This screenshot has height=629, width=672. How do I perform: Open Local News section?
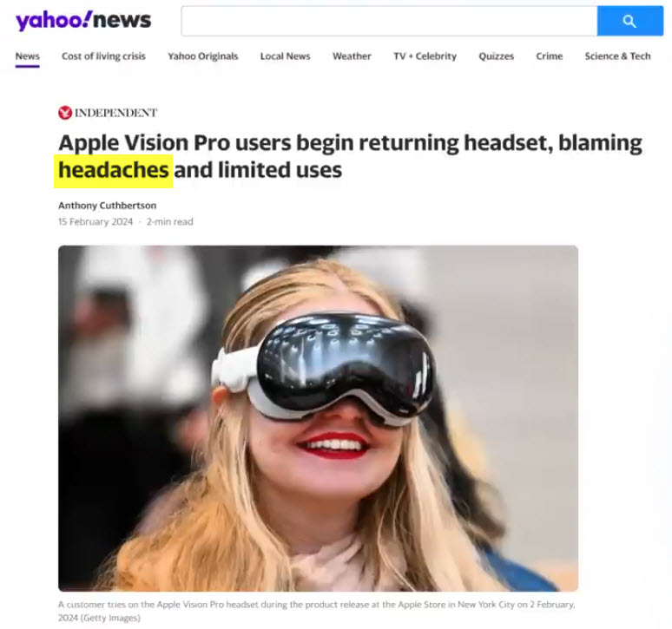(x=286, y=56)
